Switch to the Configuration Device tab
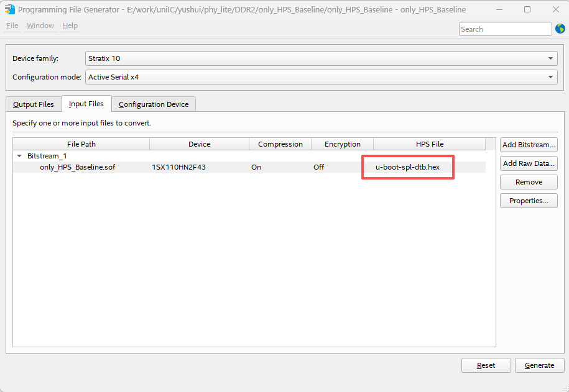 click(x=154, y=104)
